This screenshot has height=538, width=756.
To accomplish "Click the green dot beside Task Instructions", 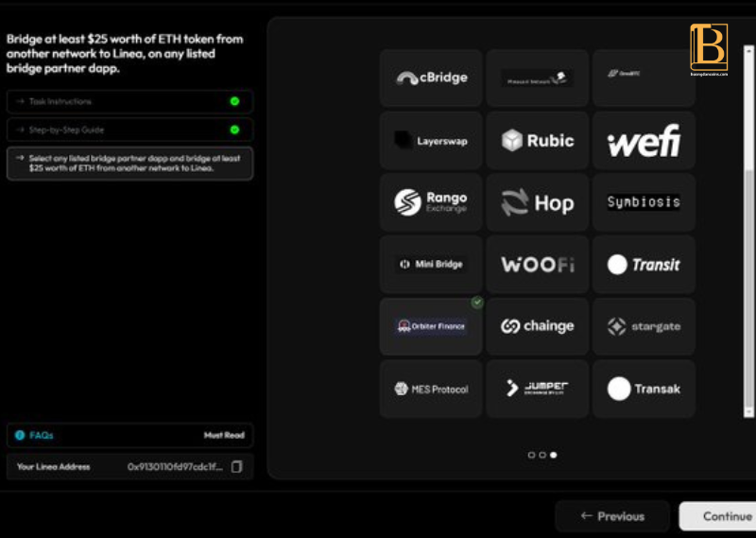I will pyautogui.click(x=234, y=101).
